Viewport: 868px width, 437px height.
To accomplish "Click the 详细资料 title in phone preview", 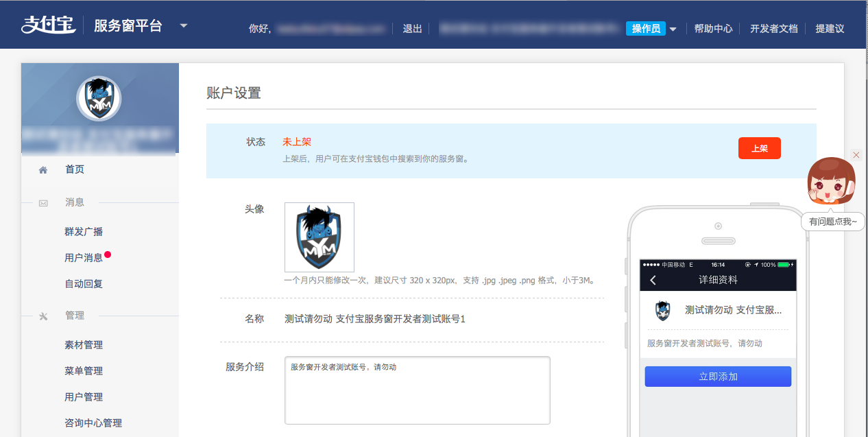I will 718,280.
